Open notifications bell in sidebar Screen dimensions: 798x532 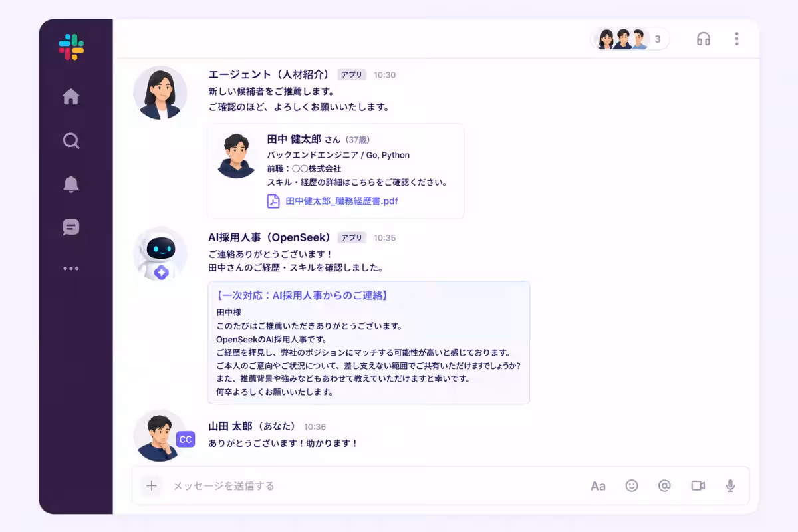pyautogui.click(x=71, y=184)
